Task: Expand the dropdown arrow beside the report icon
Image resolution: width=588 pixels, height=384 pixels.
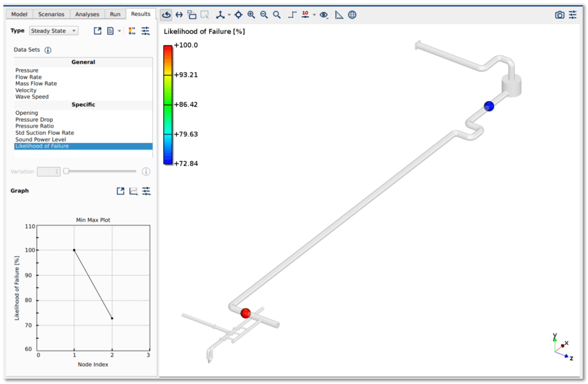Action: click(119, 31)
